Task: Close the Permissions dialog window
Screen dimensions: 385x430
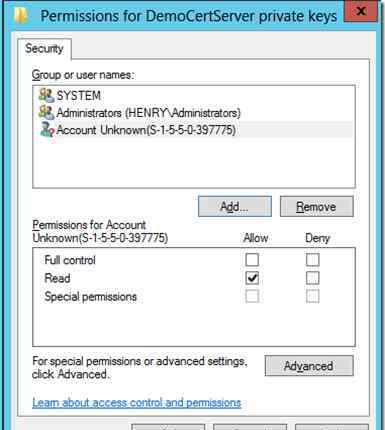Action: click(361, 11)
